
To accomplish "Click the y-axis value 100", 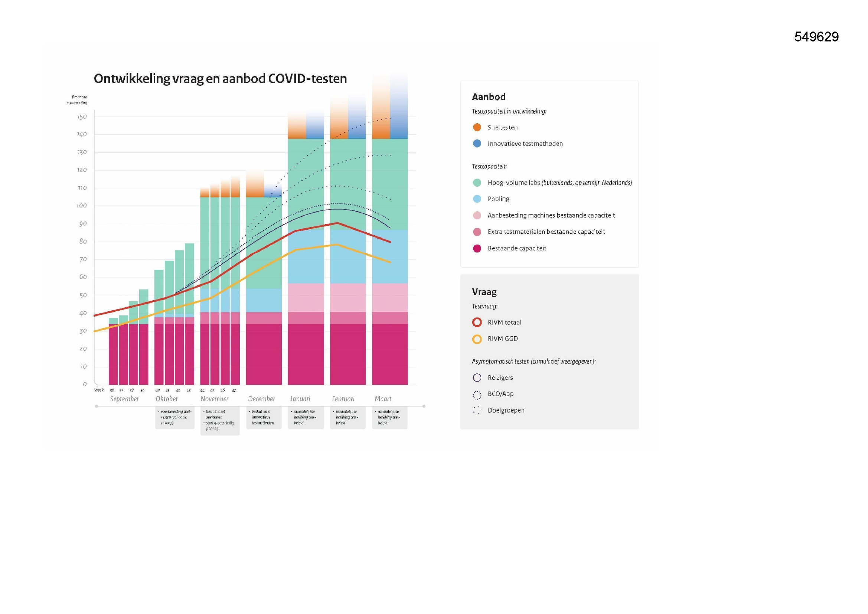I will (x=82, y=206).
